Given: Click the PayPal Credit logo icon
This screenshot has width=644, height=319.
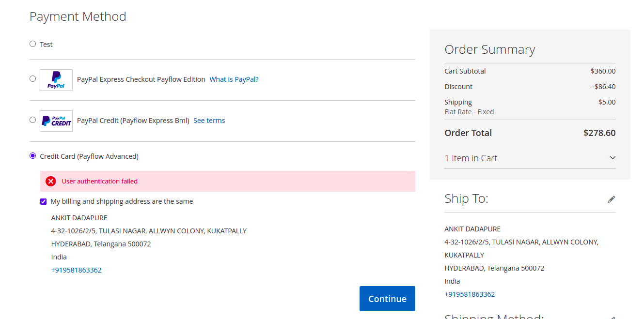Looking at the screenshot, I should [56, 121].
